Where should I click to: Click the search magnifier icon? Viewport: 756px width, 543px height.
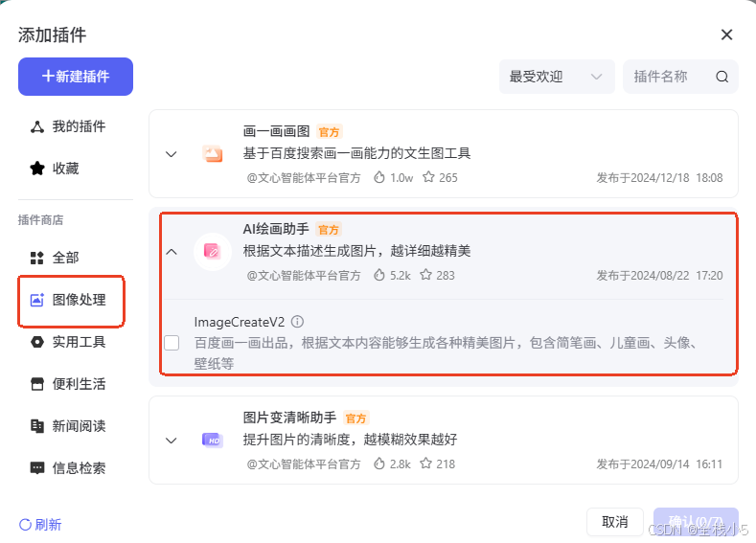[722, 77]
